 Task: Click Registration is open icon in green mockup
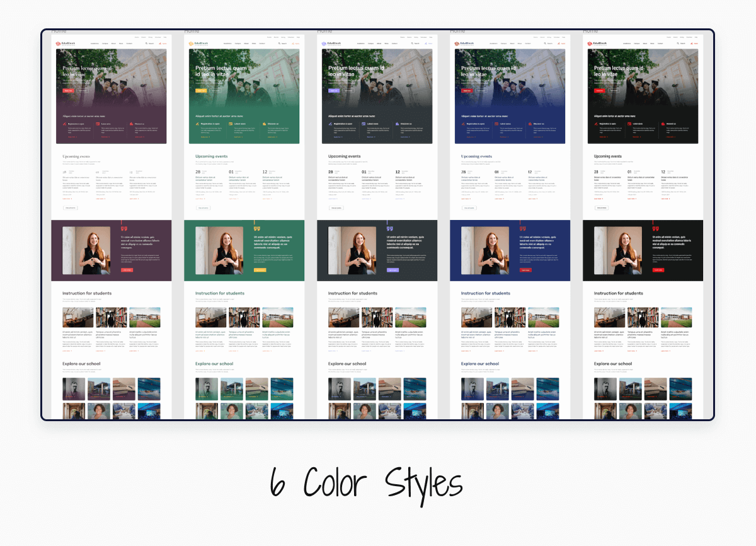point(197,124)
